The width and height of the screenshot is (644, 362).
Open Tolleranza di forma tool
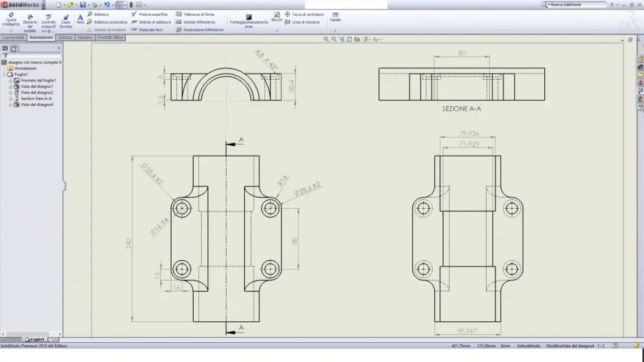(195, 14)
